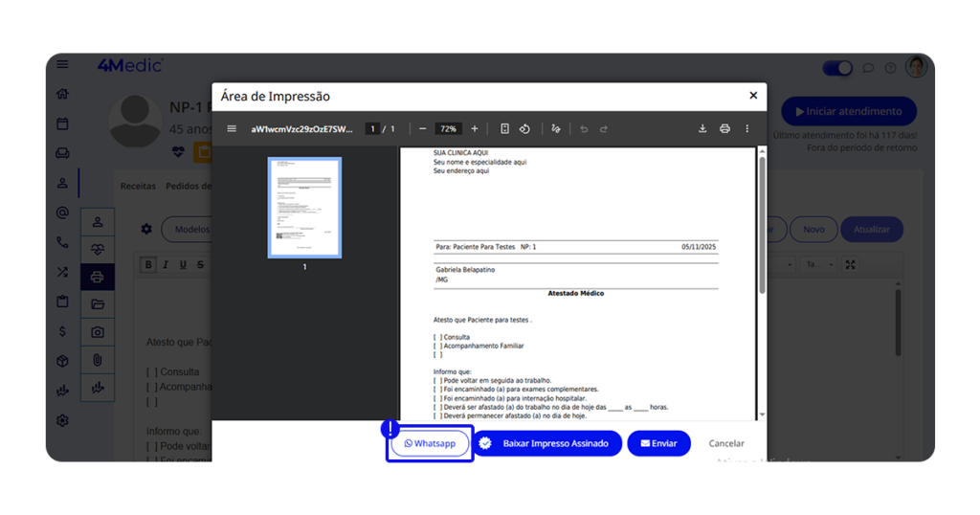
Task: Select the page 1 thumbnail
Action: [x=304, y=208]
